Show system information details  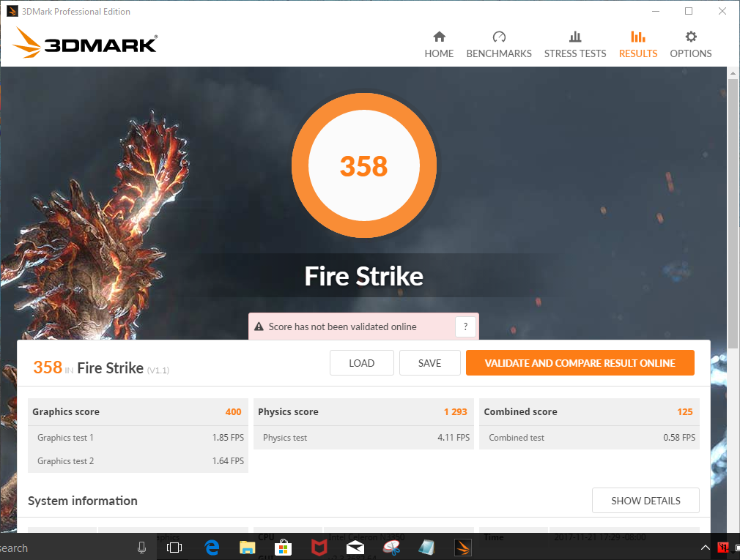tap(645, 501)
